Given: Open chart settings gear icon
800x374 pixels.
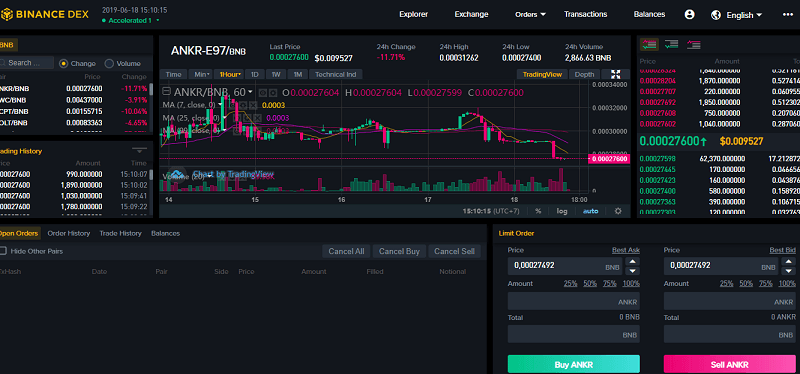Looking at the screenshot, I should click(x=618, y=211).
